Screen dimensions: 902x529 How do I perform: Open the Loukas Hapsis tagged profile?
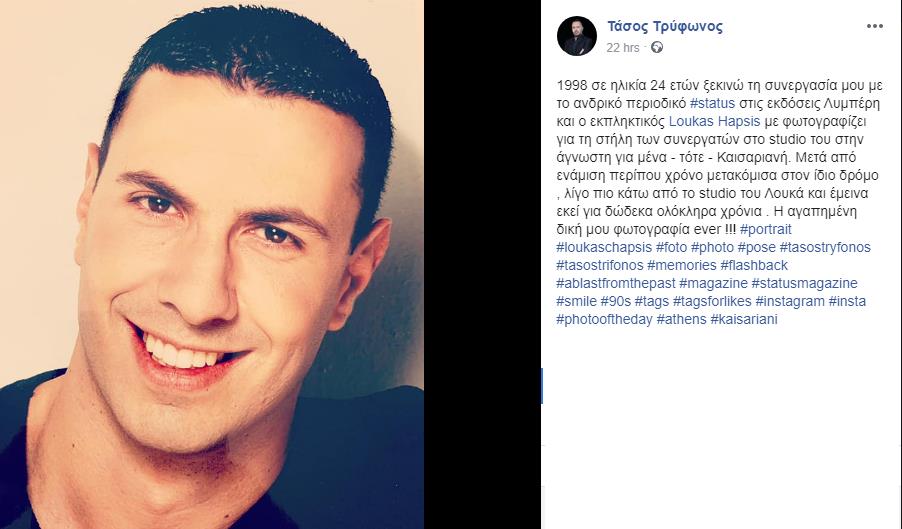click(x=714, y=121)
